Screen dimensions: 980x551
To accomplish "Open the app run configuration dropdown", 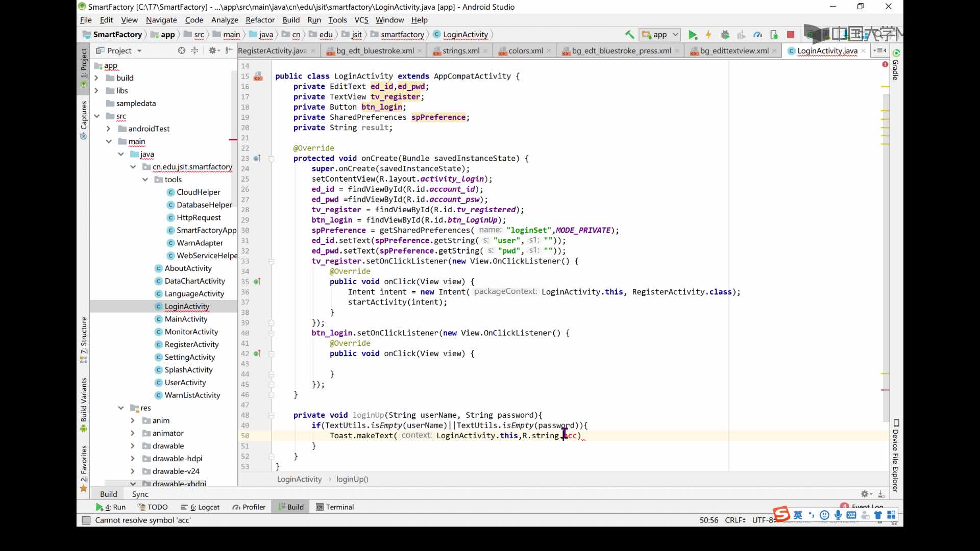I will coord(660,35).
